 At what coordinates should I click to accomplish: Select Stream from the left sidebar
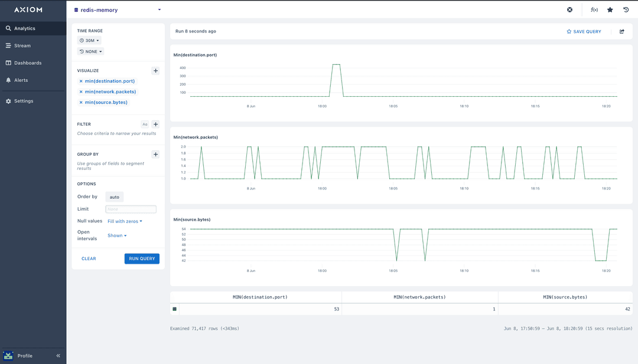24,45
